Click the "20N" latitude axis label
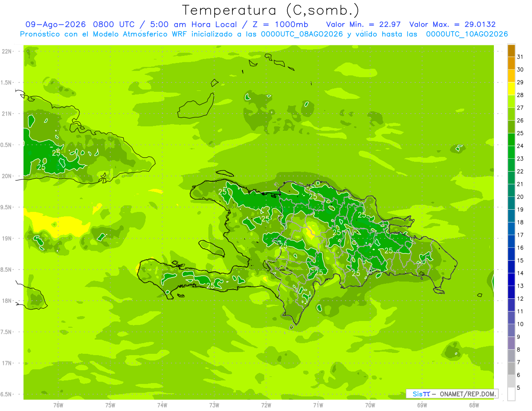532x411 pixels. pos(7,176)
